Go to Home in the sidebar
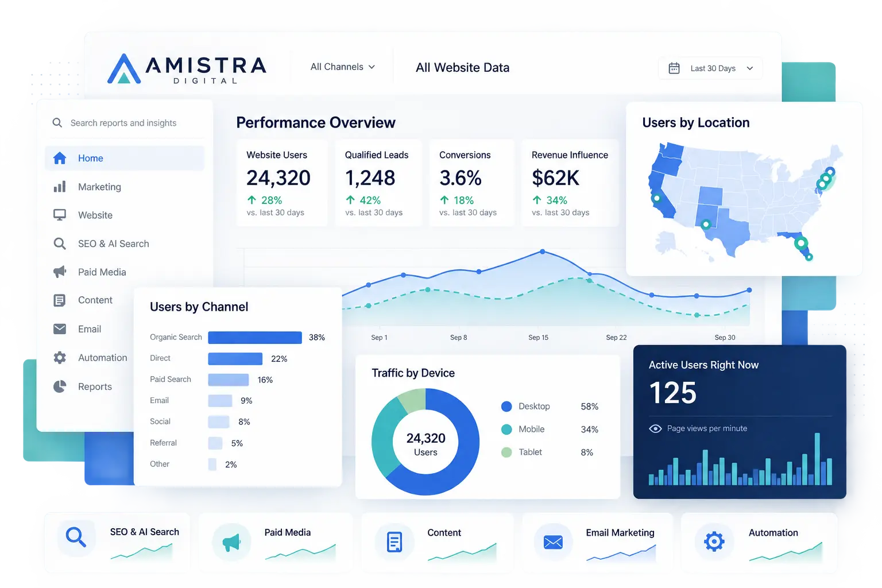The width and height of the screenshot is (882, 588). (125, 158)
